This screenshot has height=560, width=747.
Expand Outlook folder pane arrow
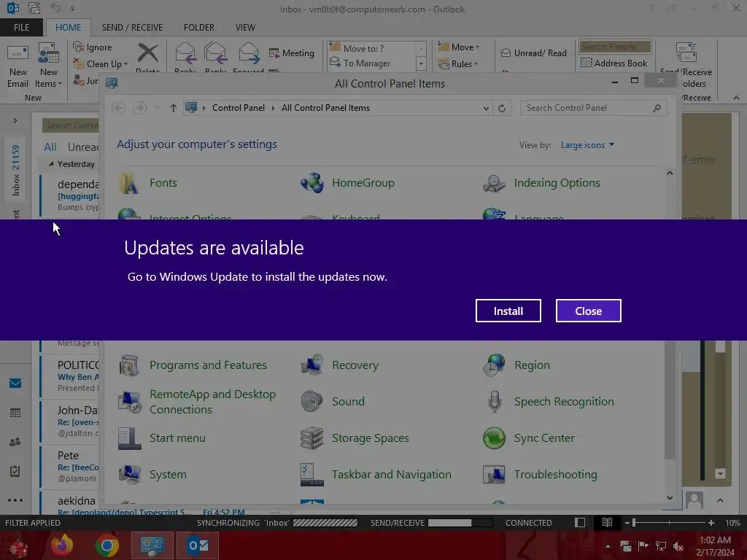[15, 120]
